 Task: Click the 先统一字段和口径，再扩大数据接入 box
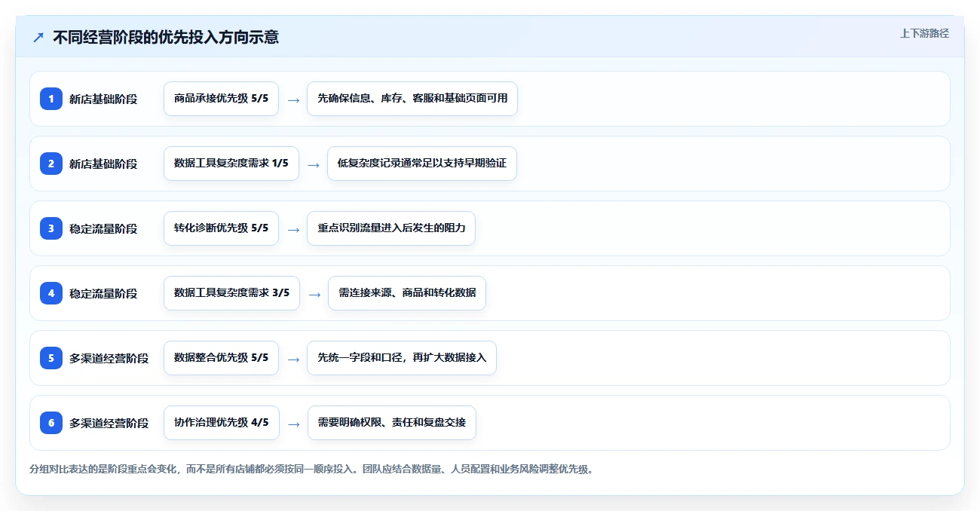click(x=402, y=358)
